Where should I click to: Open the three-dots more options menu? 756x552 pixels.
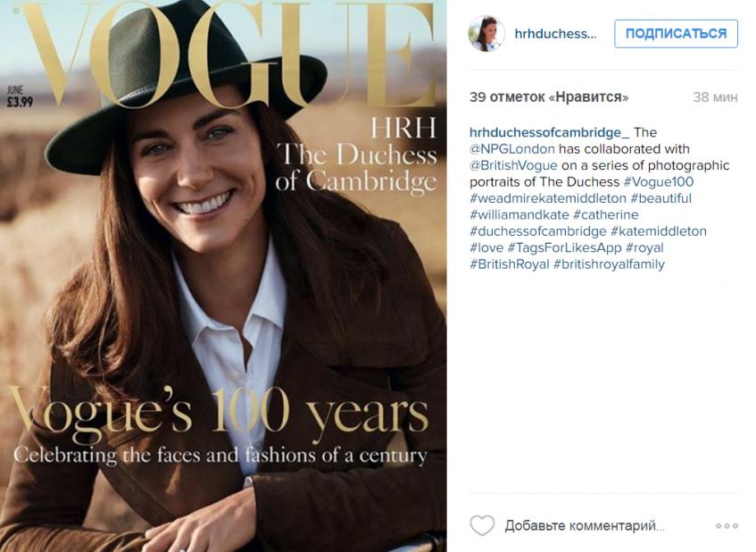click(x=727, y=526)
